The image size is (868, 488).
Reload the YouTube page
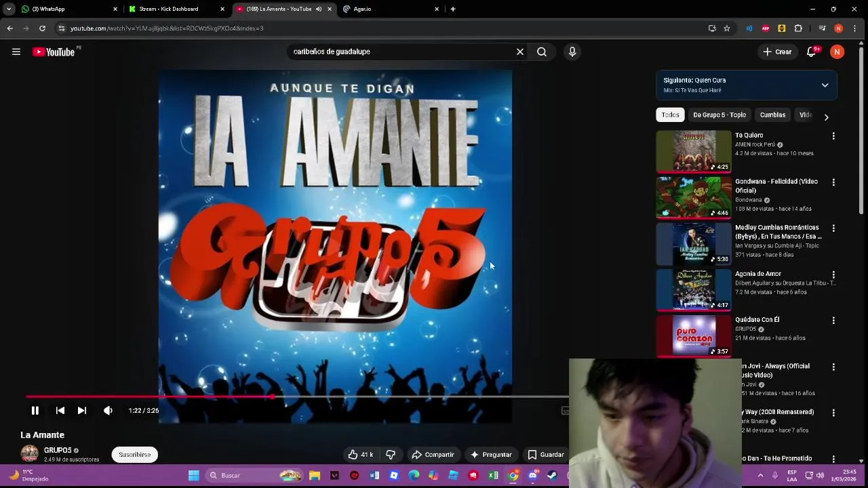tap(42, 28)
